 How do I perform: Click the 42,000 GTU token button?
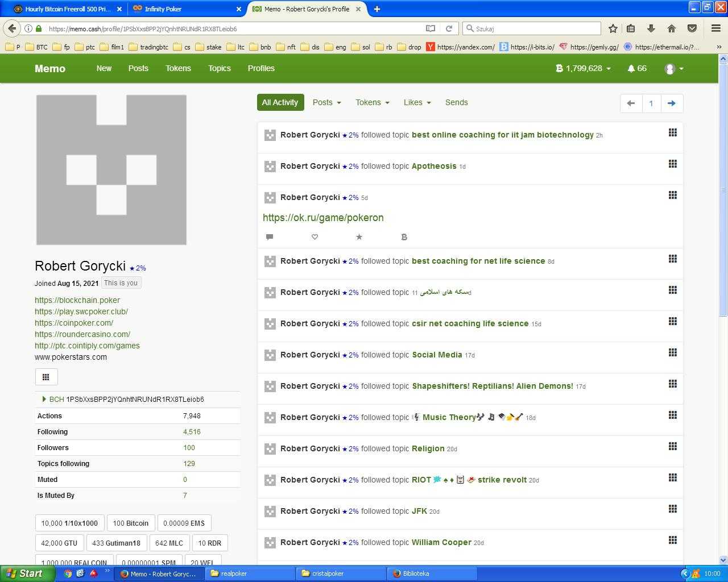[59, 543]
